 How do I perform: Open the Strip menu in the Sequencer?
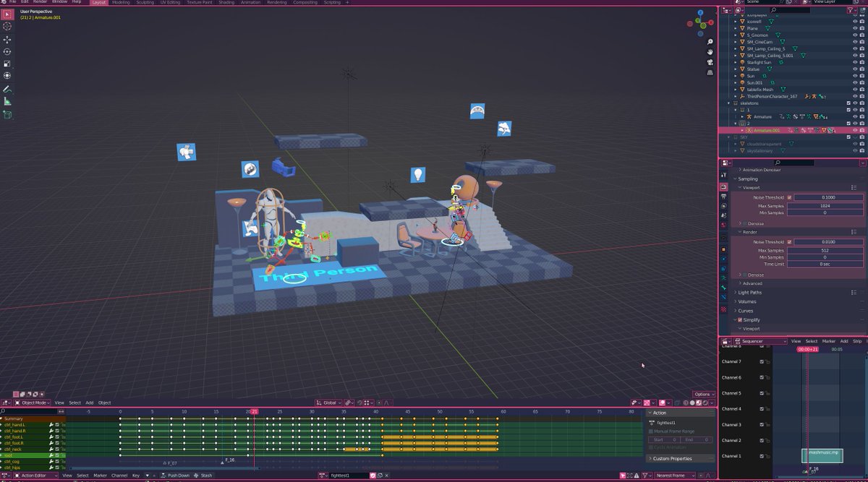click(x=857, y=341)
